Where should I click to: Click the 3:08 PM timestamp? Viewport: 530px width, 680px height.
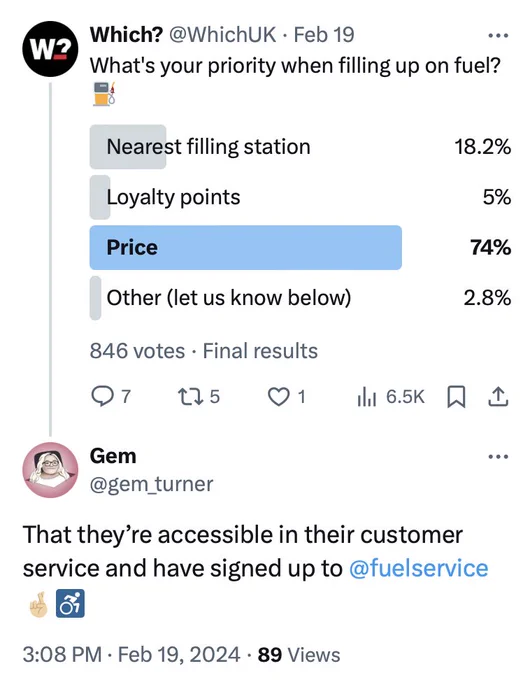click(x=62, y=654)
